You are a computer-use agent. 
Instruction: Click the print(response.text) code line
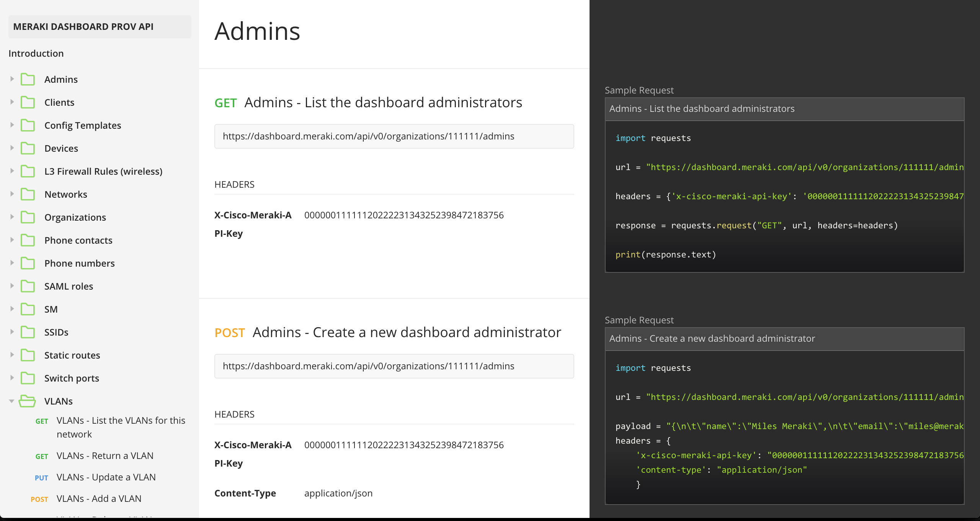click(666, 254)
